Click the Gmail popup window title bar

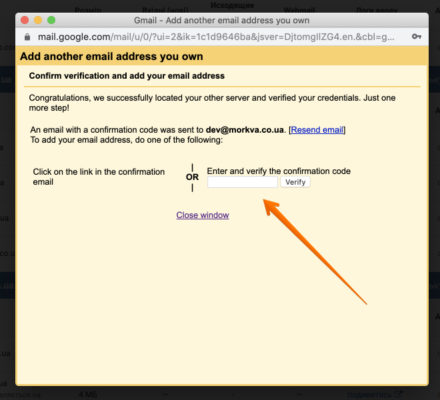point(222,20)
